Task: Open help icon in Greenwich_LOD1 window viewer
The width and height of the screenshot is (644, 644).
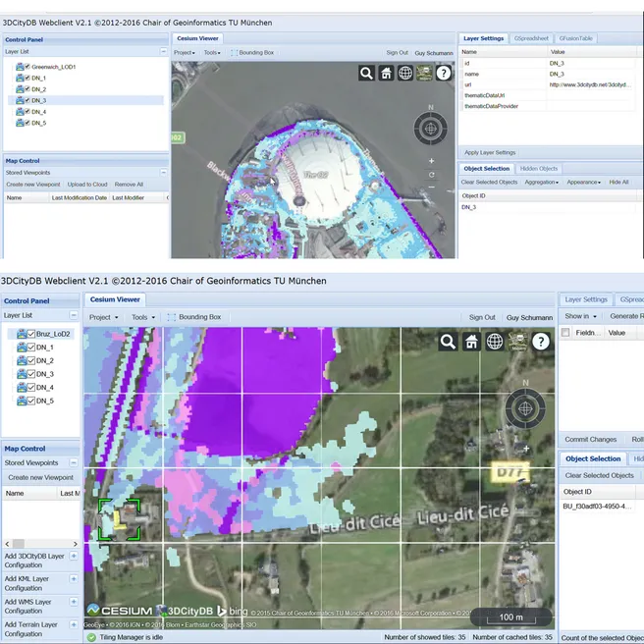Action: 444,74
